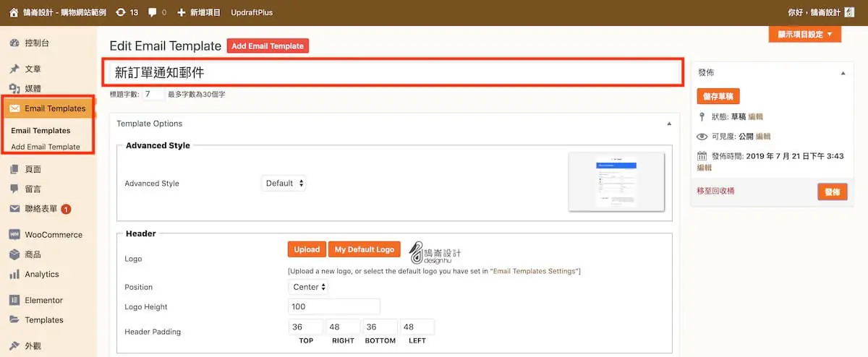This screenshot has height=357, width=868.
Task: Open 文章 posts in the sidebar
Action: click(x=33, y=69)
